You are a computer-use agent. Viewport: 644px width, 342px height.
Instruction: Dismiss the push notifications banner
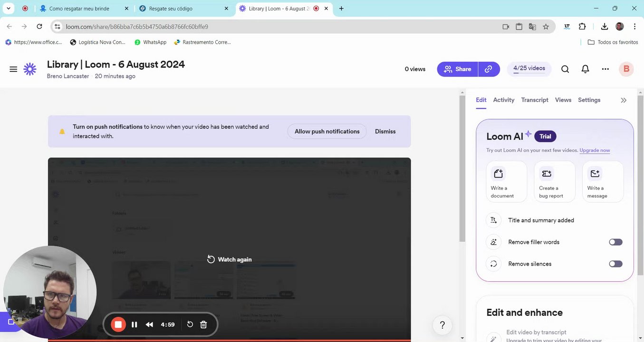(385, 132)
